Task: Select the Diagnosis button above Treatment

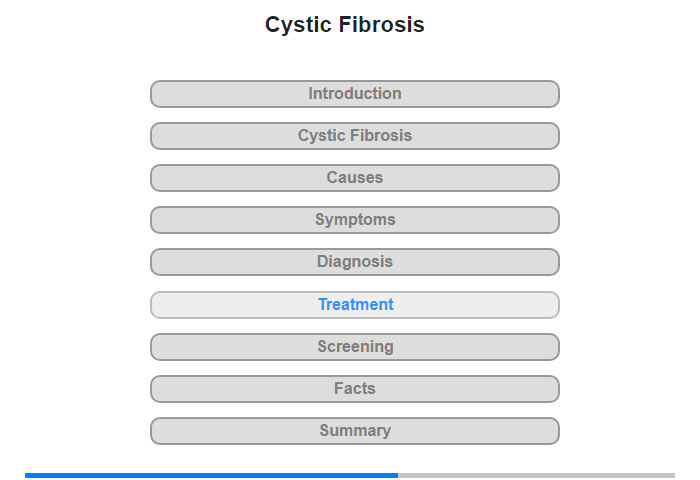Action: pyautogui.click(x=355, y=262)
